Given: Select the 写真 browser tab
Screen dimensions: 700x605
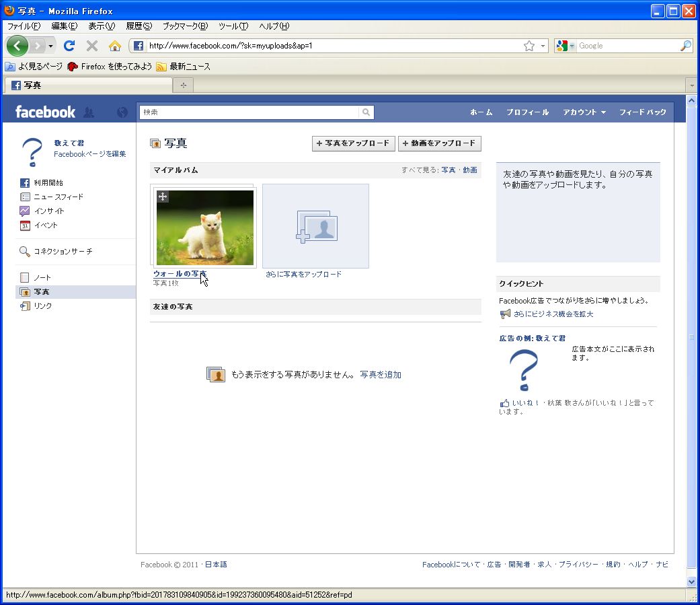Looking at the screenshot, I should 88,85.
